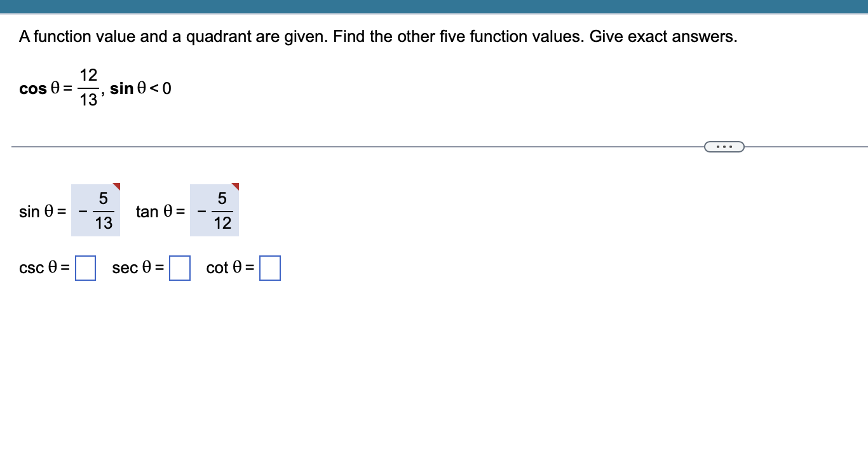Click the sin θ < 0 condition text
The width and height of the screenshot is (868, 460).
140,88
